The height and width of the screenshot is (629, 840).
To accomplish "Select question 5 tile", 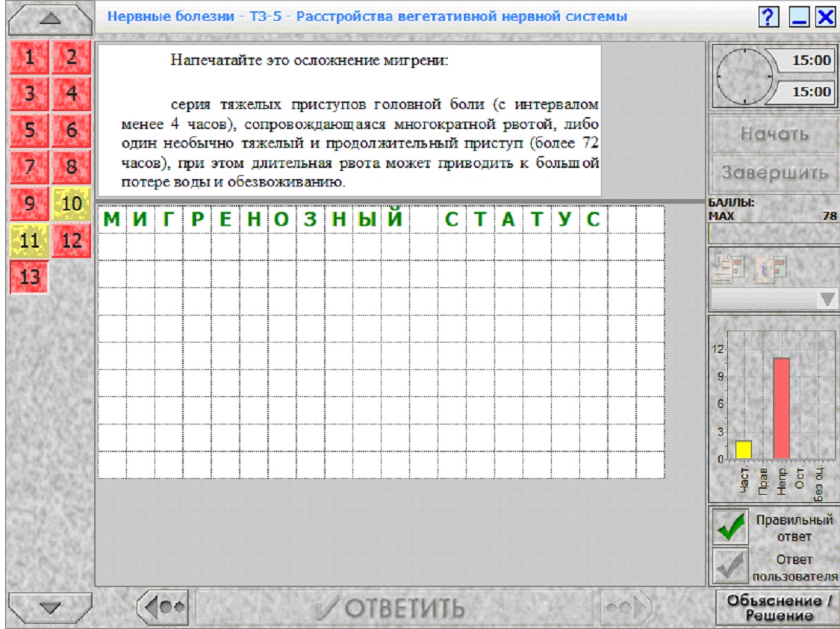I will [x=29, y=130].
